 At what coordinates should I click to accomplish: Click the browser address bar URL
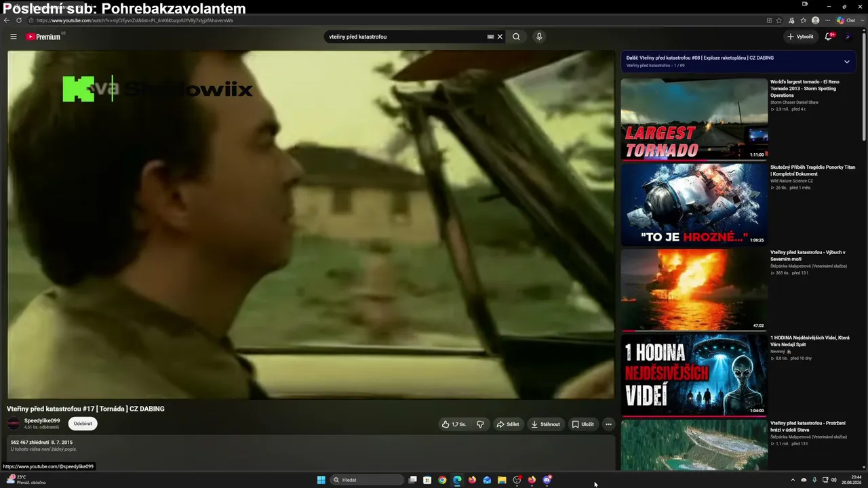pyautogui.click(x=134, y=20)
